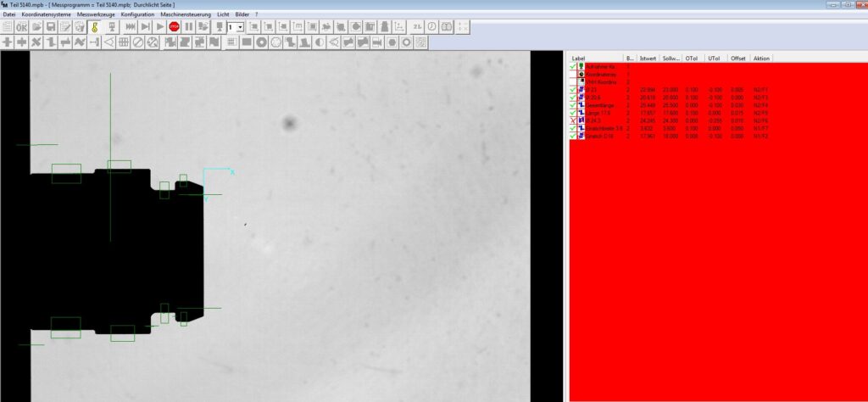
Task: Click the crosshair plus measurement tool icon
Action: pos(8,42)
